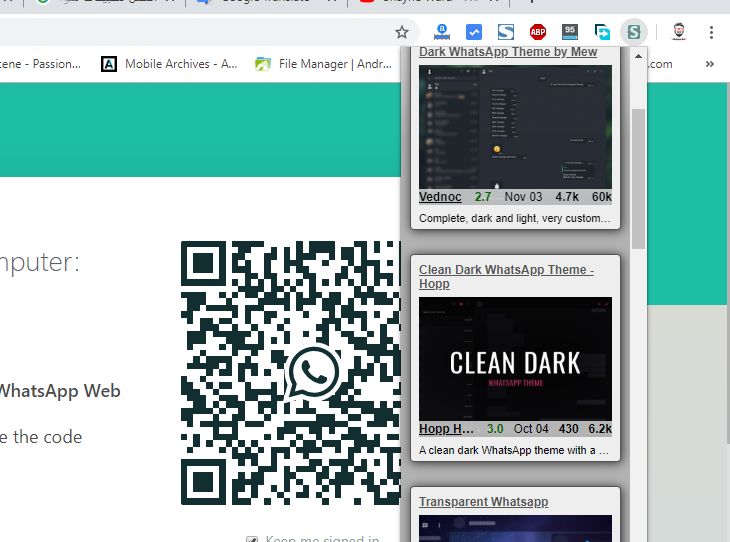
Task: Show more bookmarks with the double chevron
Action: 710,64
